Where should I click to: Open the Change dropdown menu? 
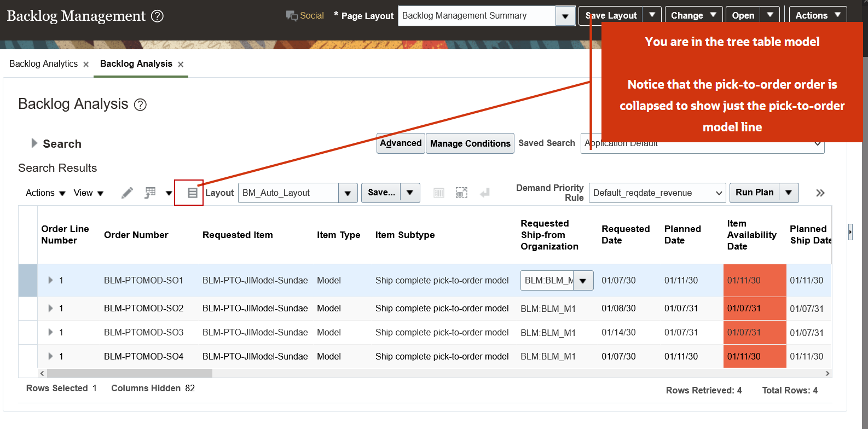(x=693, y=15)
